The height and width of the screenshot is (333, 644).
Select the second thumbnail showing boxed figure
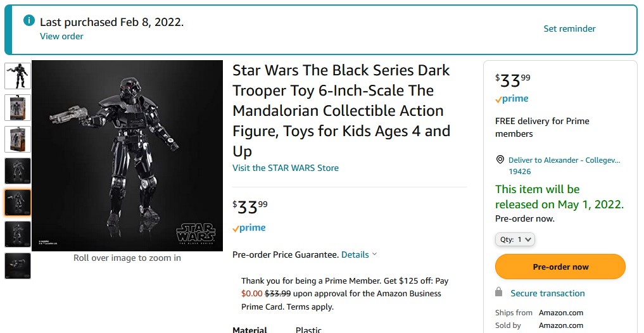click(x=18, y=107)
